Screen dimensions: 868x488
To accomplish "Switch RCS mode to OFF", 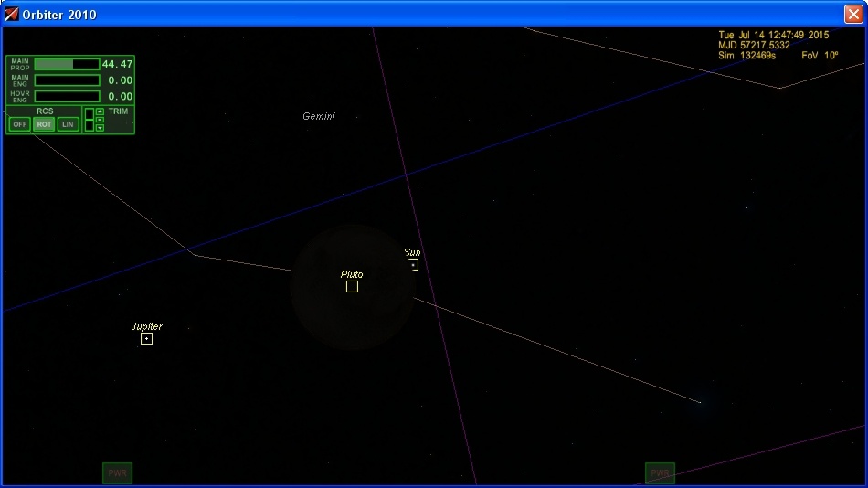I will pos(20,124).
